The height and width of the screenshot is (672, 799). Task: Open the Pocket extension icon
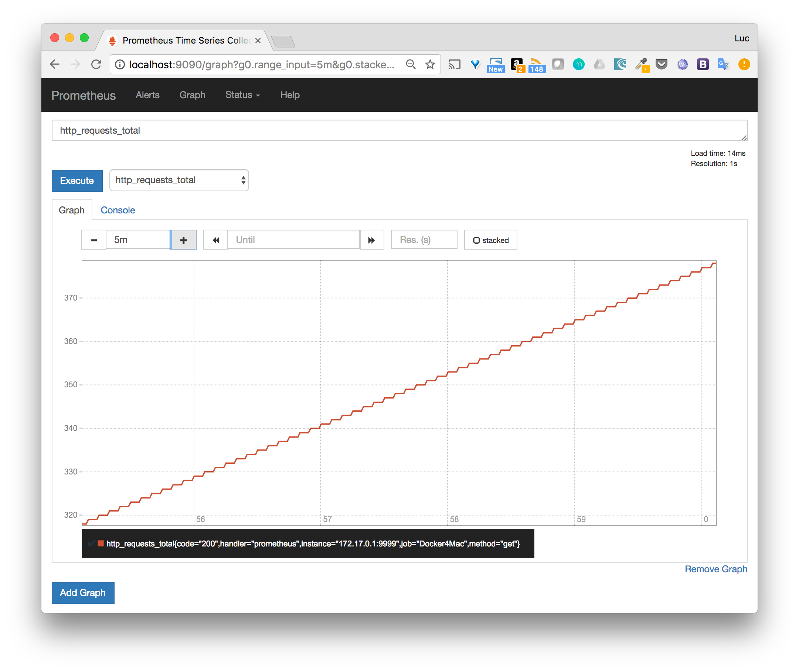662,64
